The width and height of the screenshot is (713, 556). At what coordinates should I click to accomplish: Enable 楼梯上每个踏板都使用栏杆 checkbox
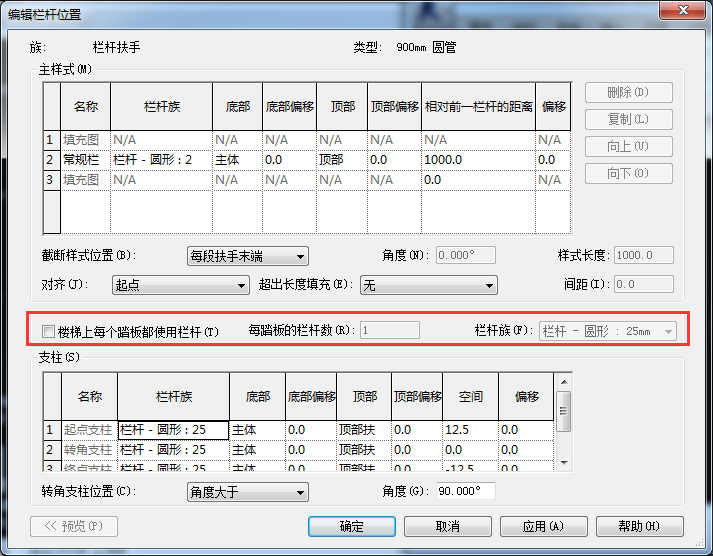(x=48, y=331)
